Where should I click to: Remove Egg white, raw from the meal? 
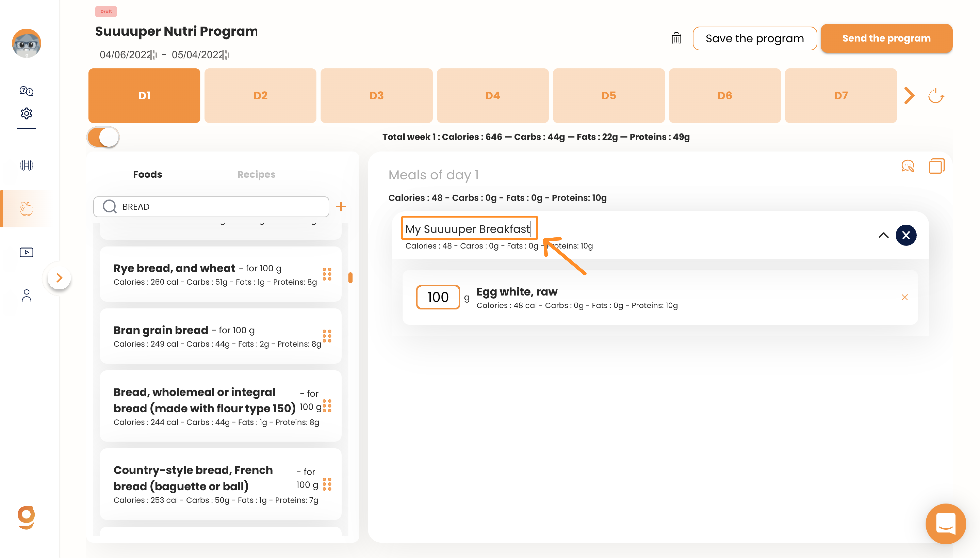tap(905, 297)
